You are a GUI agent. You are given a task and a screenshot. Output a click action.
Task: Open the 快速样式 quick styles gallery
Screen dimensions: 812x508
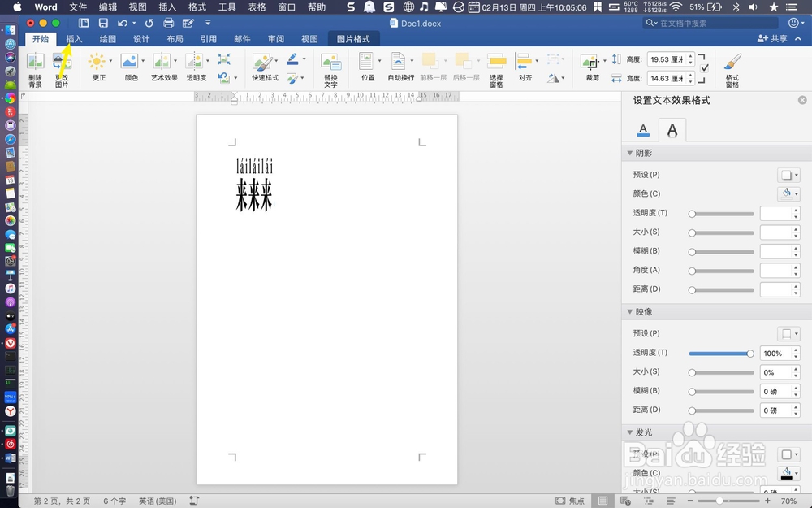point(266,67)
